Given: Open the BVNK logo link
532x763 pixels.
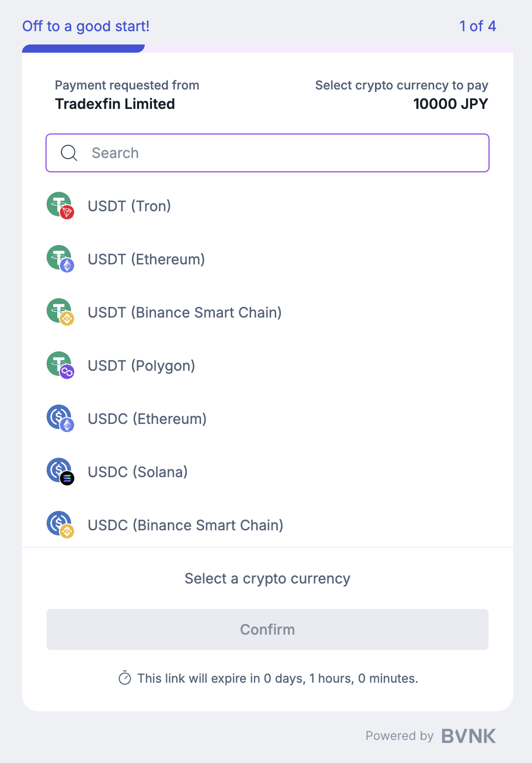Looking at the screenshot, I should [x=469, y=736].
